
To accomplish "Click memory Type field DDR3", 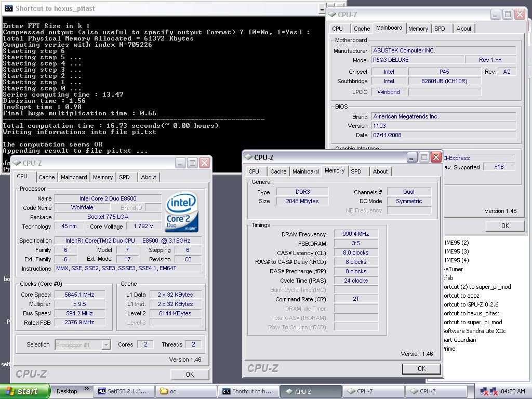I will pos(302,192).
